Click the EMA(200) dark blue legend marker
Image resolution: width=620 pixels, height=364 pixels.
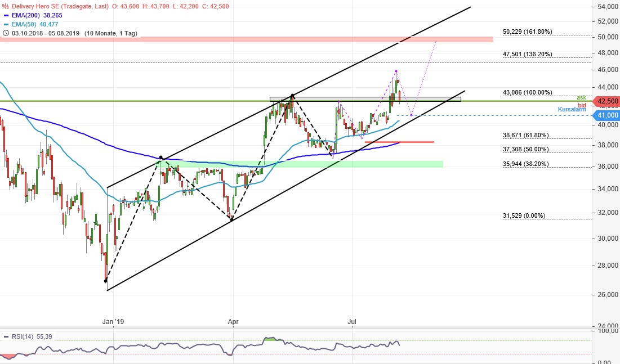coord(6,16)
